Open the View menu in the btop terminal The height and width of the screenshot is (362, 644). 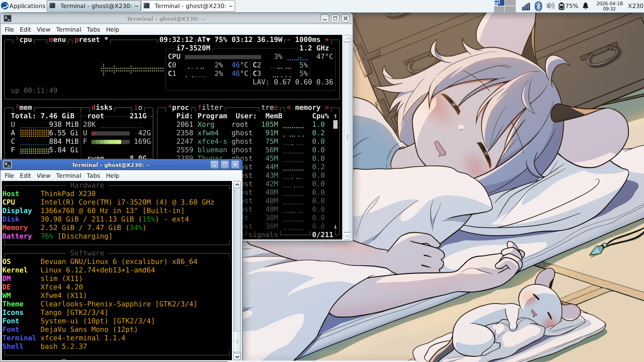(43, 29)
